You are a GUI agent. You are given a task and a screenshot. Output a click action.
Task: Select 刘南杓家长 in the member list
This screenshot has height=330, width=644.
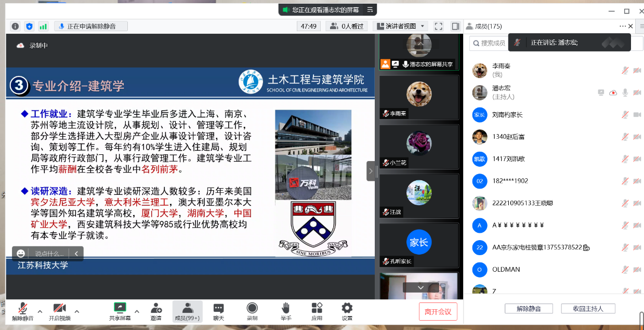pos(507,115)
